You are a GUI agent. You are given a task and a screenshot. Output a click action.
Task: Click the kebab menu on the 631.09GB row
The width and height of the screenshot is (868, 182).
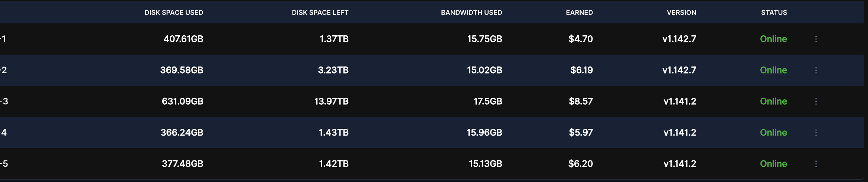coord(816,101)
